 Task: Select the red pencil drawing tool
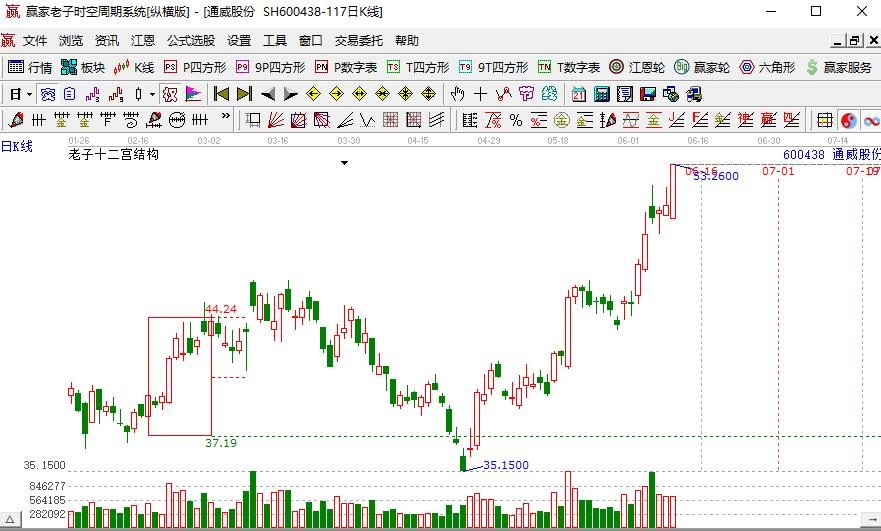tap(16, 120)
